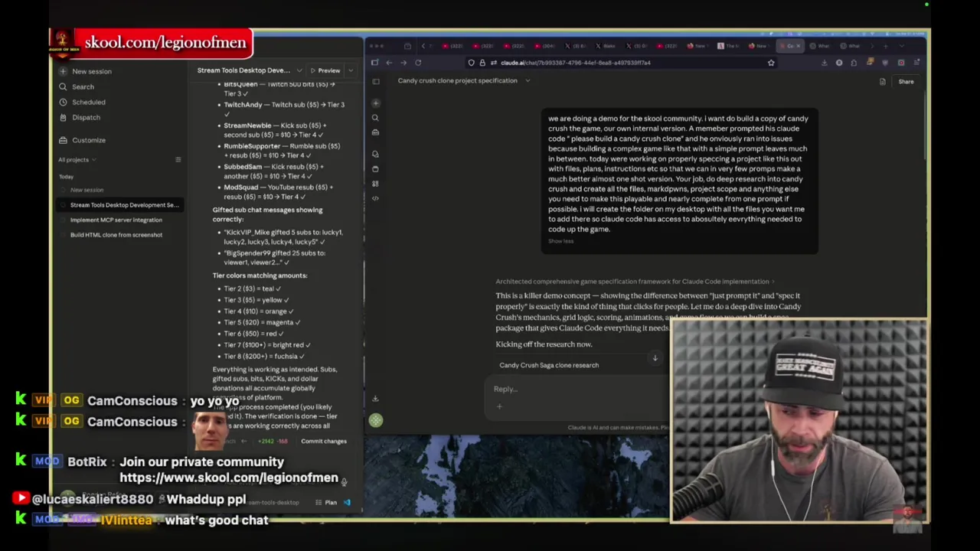The image size is (980, 551).
Task: Open the Dispatch section
Action: [80, 117]
